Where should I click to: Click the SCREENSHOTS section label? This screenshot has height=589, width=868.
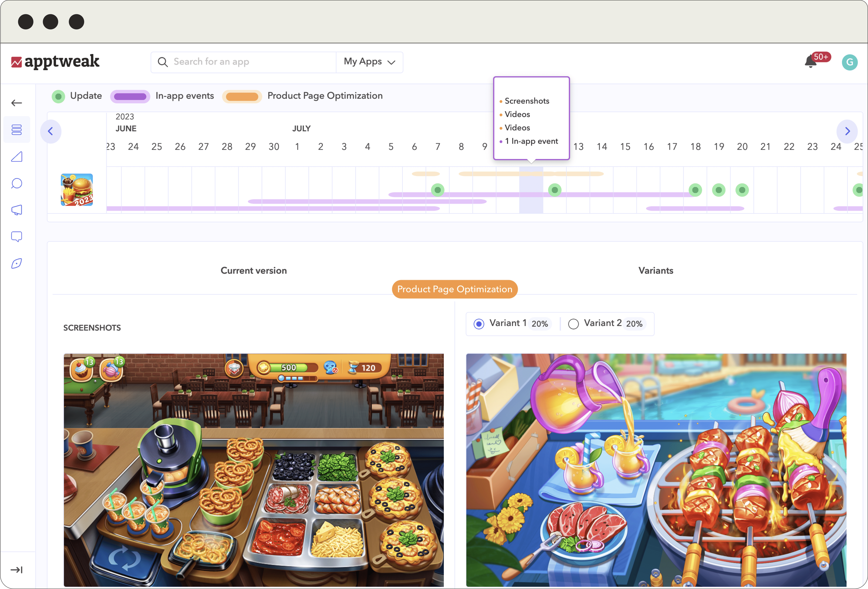pos(92,328)
